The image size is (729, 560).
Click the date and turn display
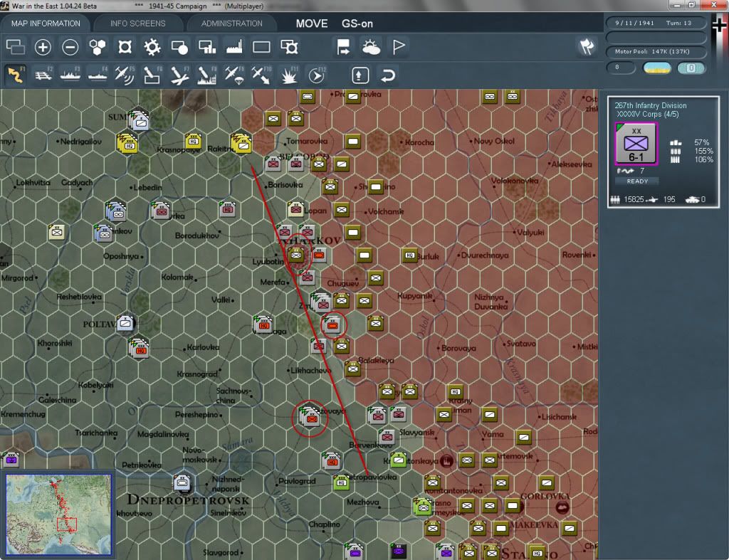[x=656, y=23]
